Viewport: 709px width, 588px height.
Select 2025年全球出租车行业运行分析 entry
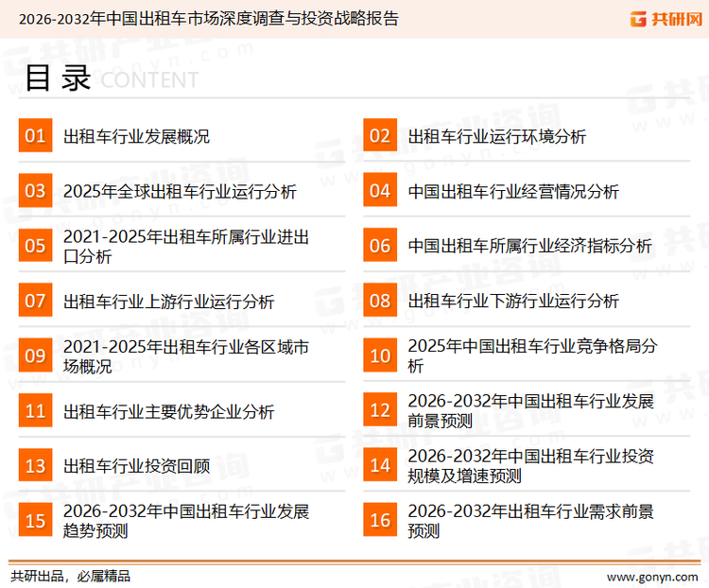tap(180, 191)
